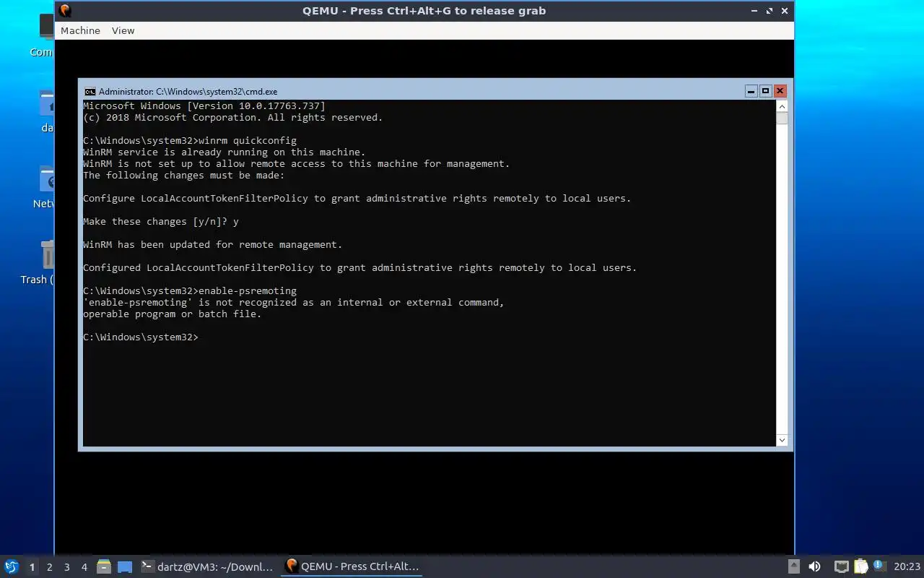The image size is (924, 578).
Task: Open the clipboard manager tray icon
Action: [x=860, y=566]
